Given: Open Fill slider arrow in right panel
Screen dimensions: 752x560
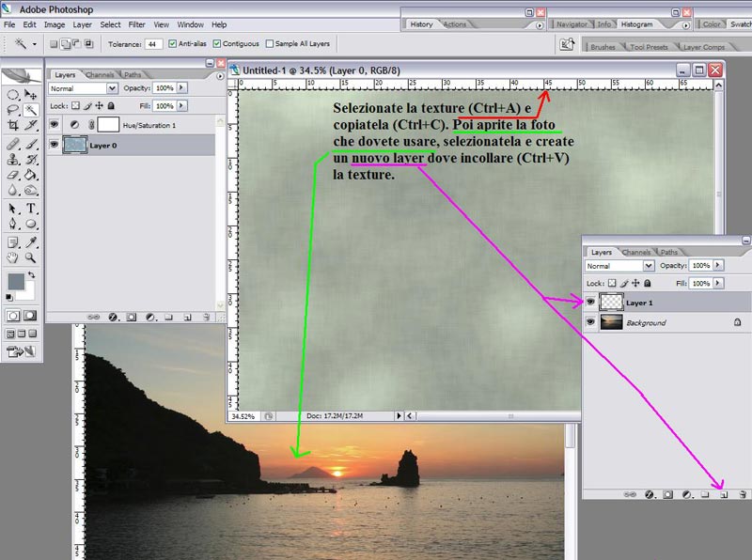Looking at the screenshot, I should tap(718, 283).
